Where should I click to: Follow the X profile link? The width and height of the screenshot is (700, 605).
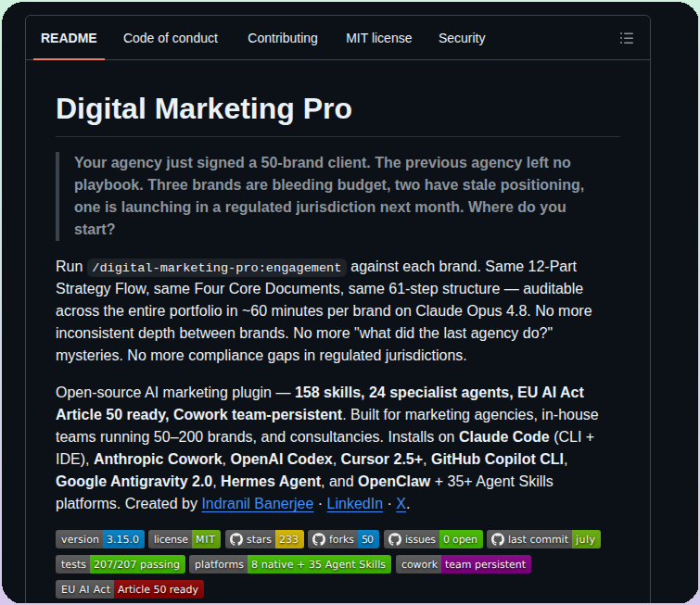[401, 504]
